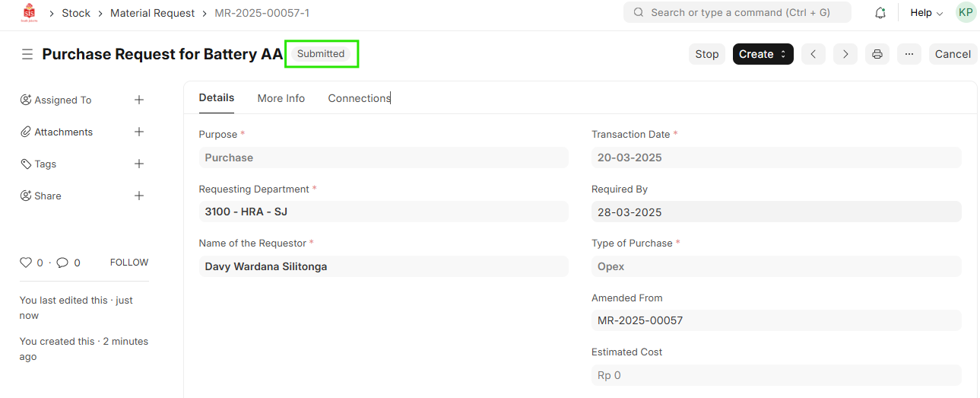Image resolution: width=980 pixels, height=398 pixels.
Task: Toggle the sidebar hamburger menu icon
Action: (27, 54)
